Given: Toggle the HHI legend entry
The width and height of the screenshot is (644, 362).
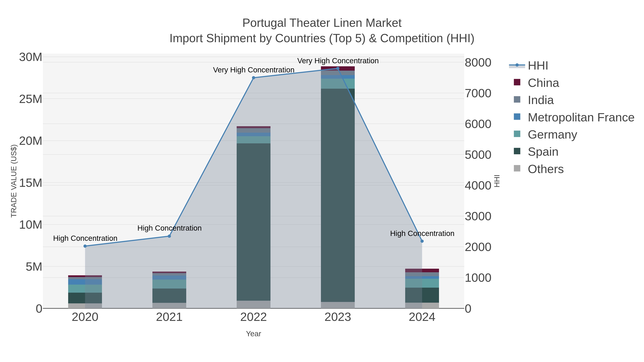Looking at the screenshot, I should [528, 66].
